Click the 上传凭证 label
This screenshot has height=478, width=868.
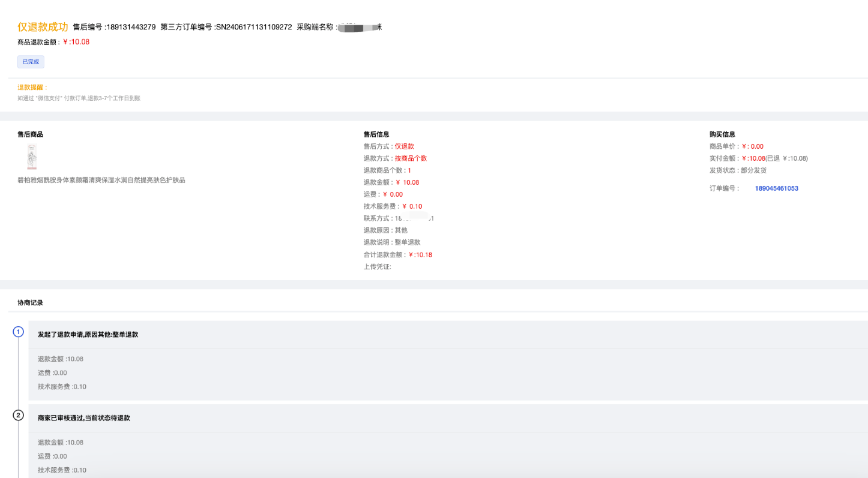(x=377, y=267)
